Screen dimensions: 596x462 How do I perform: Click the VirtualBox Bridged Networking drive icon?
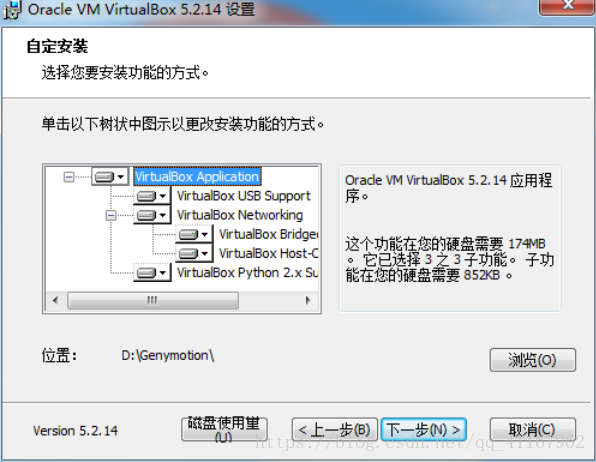coord(189,234)
